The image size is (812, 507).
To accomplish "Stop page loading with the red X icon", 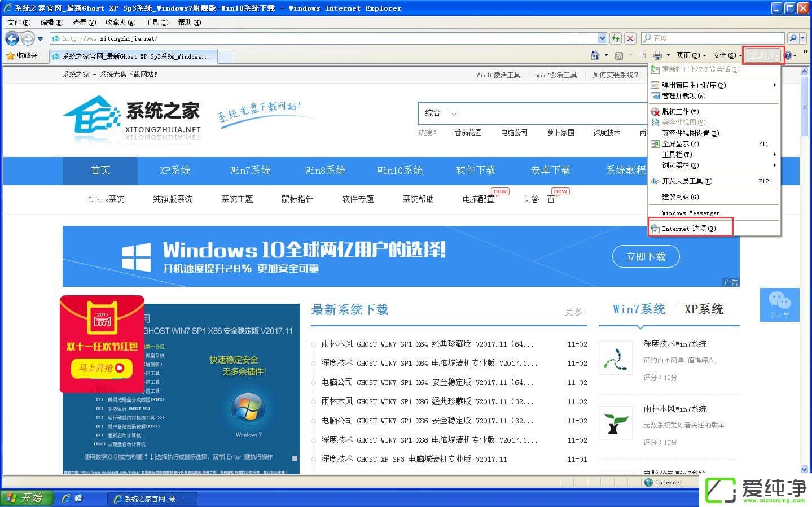I will pos(630,38).
